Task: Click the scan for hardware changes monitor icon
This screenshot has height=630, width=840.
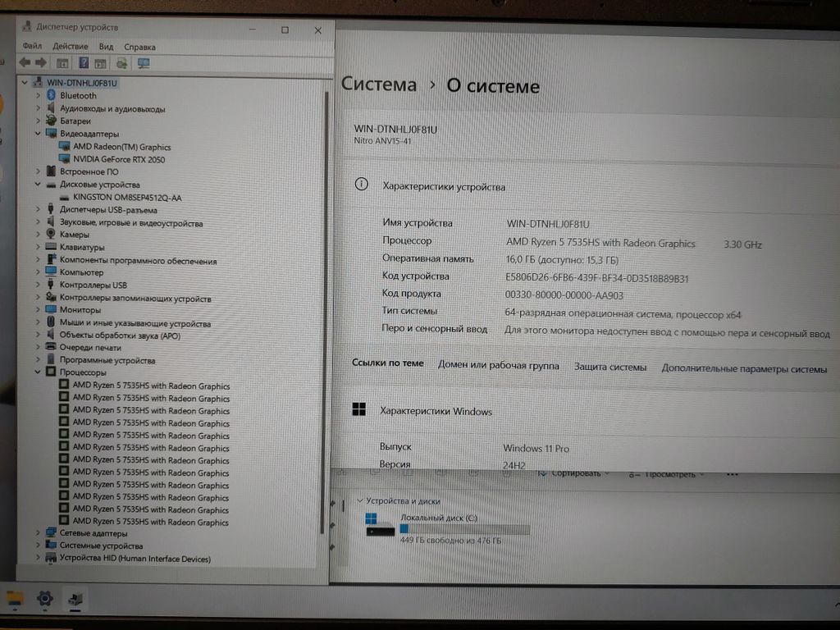Action: (144, 63)
